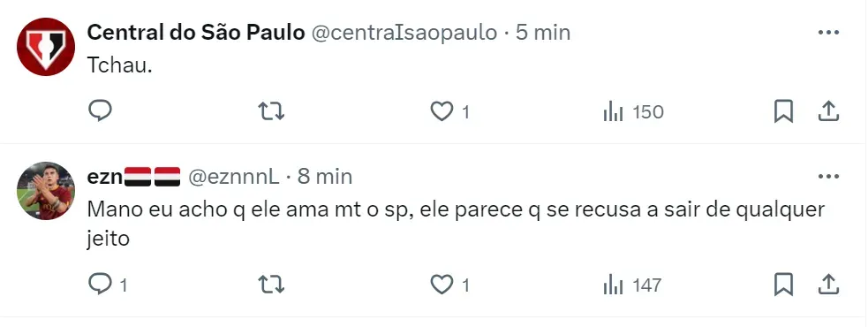Open more options on Central do São Paulo tweet
Viewport: 868px width, 327px height.
pos(828,33)
